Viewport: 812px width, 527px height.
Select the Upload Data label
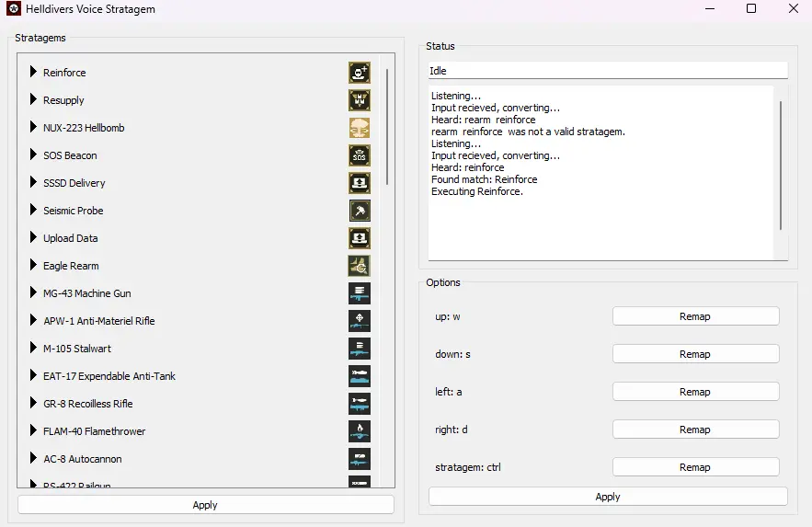(71, 238)
